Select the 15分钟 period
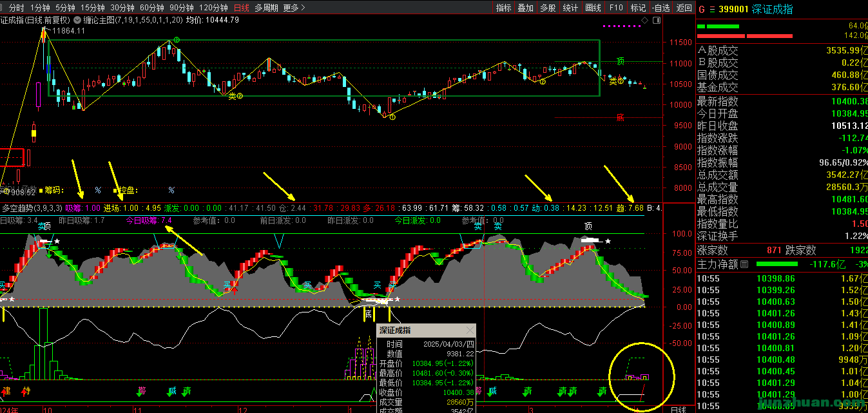This screenshot has height=413, width=868. 92,8
